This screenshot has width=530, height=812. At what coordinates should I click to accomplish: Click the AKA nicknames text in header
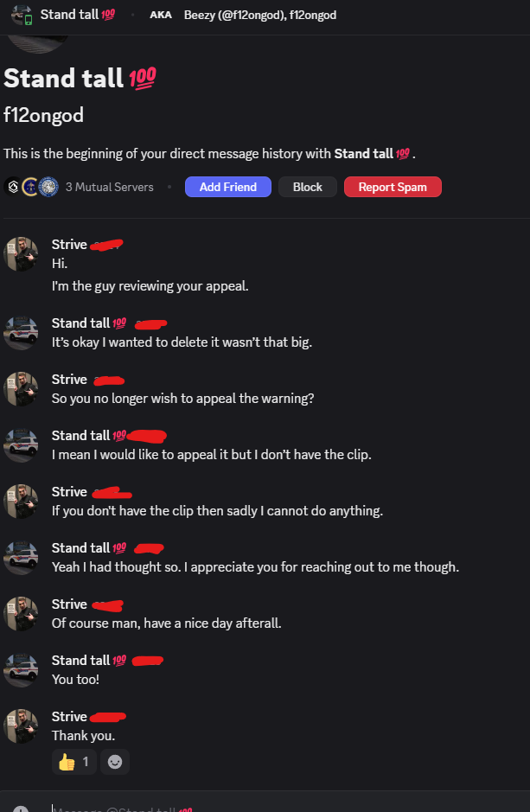click(x=260, y=15)
